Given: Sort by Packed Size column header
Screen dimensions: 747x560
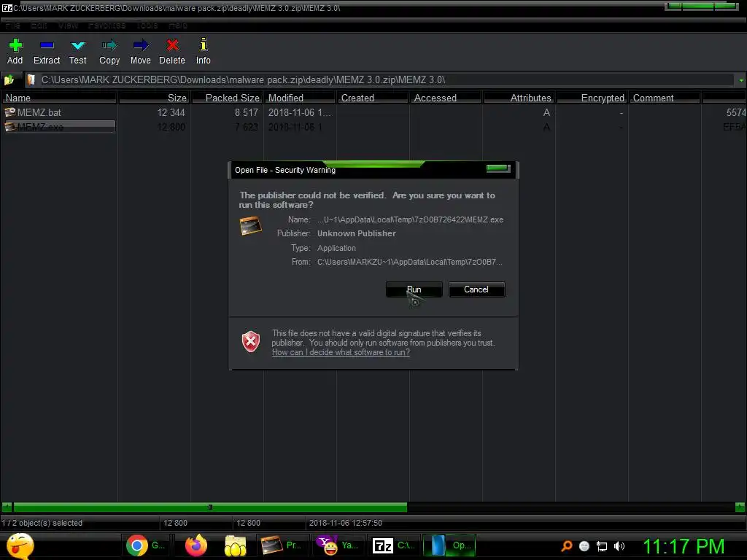Looking at the screenshot, I should coord(228,98).
